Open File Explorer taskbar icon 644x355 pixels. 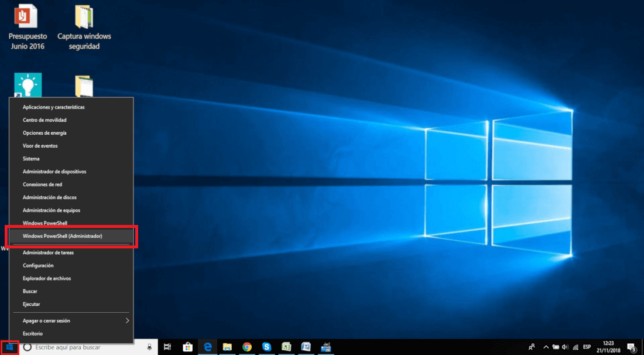tap(228, 347)
